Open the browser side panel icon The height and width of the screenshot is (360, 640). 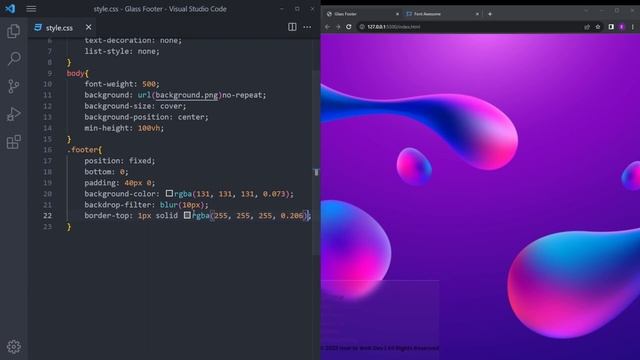tap(611, 27)
